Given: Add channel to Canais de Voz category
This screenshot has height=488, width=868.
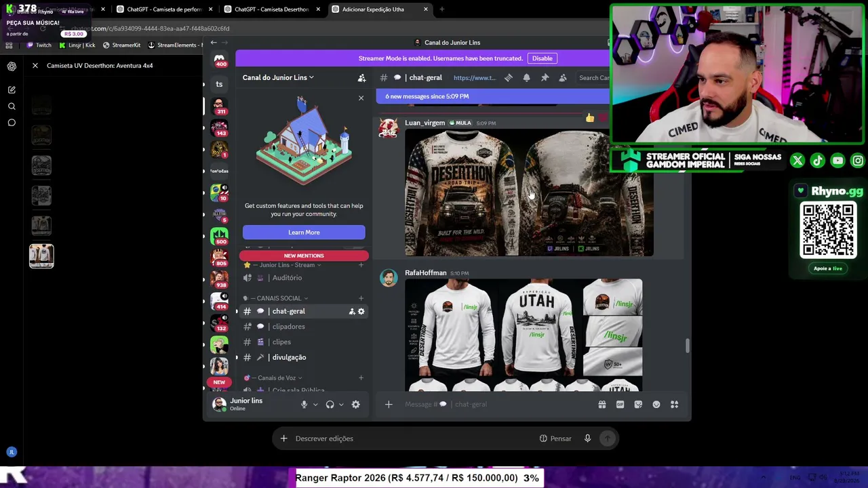Looking at the screenshot, I should pyautogui.click(x=361, y=378).
